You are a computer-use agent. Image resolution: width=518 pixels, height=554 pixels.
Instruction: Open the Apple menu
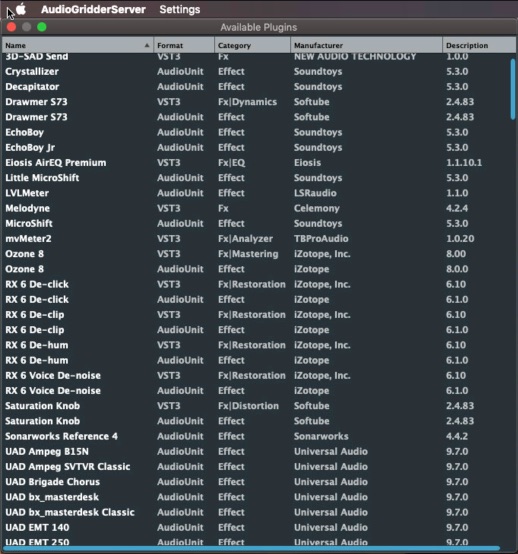[x=21, y=9]
